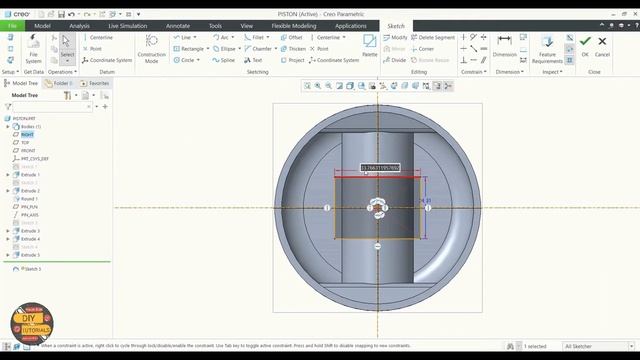Click the Project tool

(292, 60)
